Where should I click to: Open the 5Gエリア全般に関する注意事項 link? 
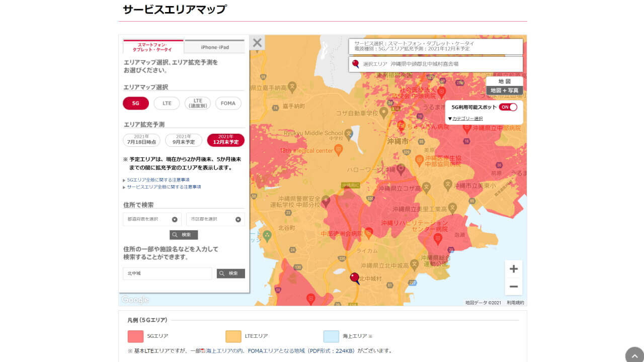pyautogui.click(x=158, y=179)
